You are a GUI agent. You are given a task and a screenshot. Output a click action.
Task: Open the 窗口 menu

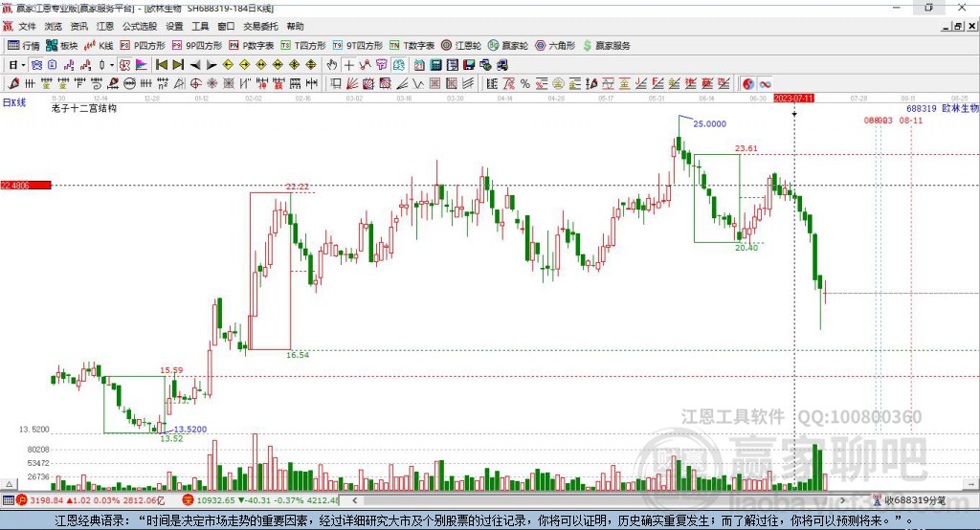tap(226, 26)
